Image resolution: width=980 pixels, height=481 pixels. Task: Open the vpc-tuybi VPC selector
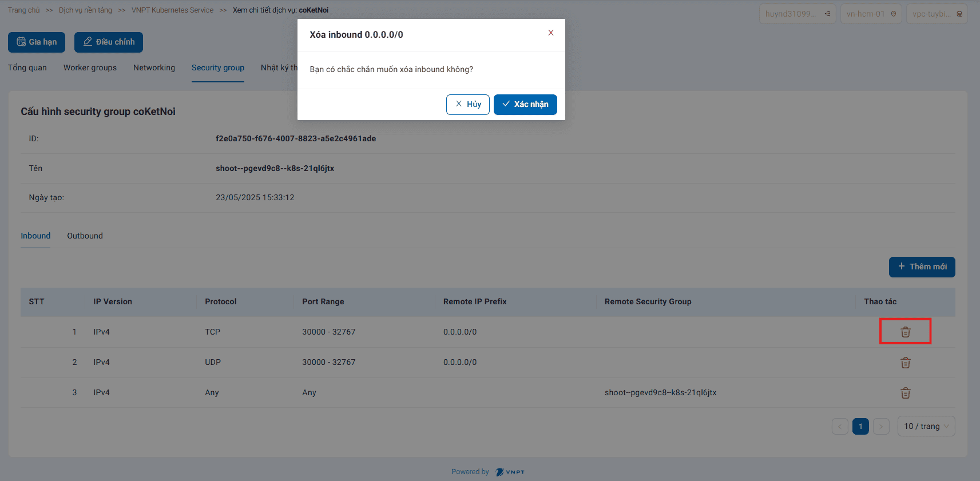[x=936, y=14]
